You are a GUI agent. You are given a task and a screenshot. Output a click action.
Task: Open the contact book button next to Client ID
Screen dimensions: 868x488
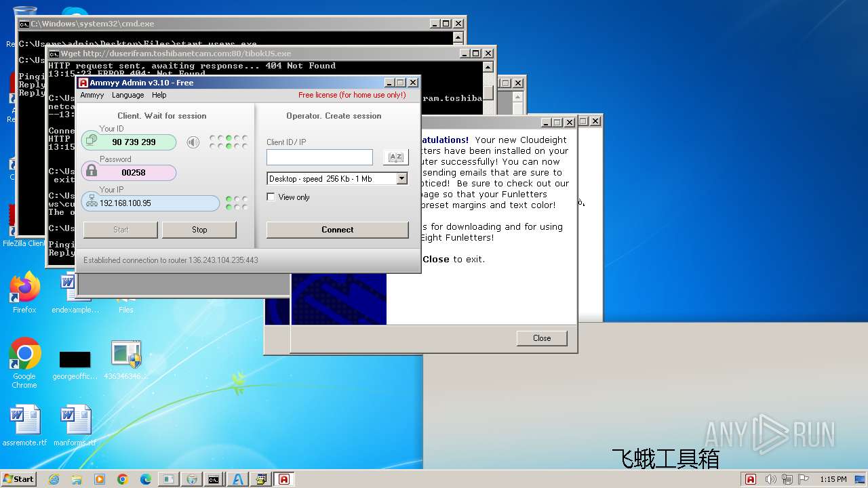[x=395, y=157]
